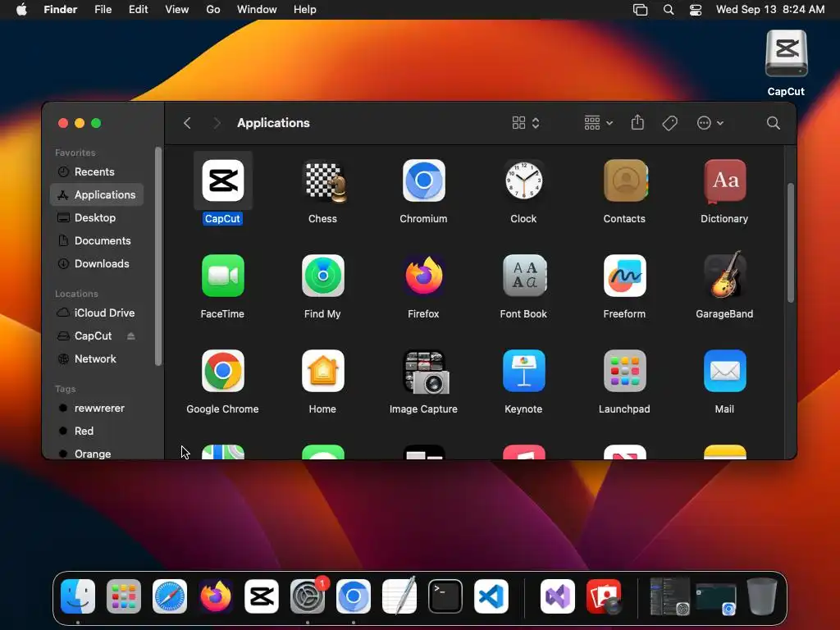Open the CapCut app in Applications
The width and height of the screenshot is (840, 630).
click(223, 180)
